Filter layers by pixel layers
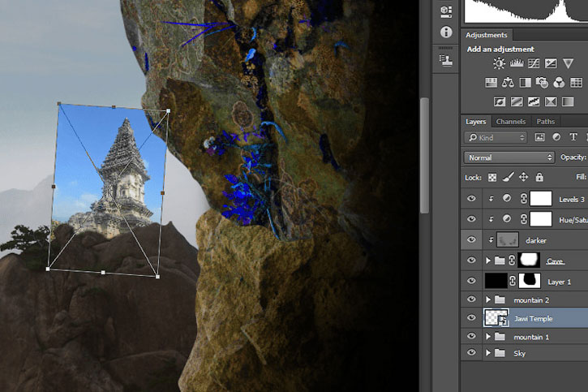Viewport: 588px width, 392px height. click(x=539, y=137)
